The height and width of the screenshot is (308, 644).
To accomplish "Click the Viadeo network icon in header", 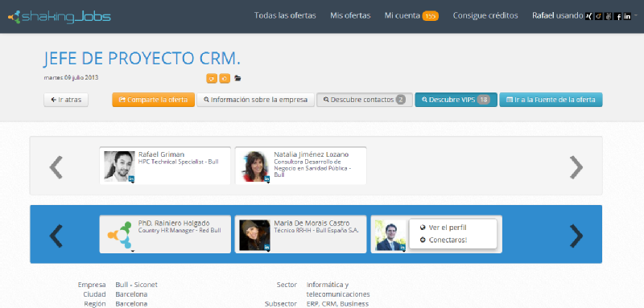I will point(598,16).
